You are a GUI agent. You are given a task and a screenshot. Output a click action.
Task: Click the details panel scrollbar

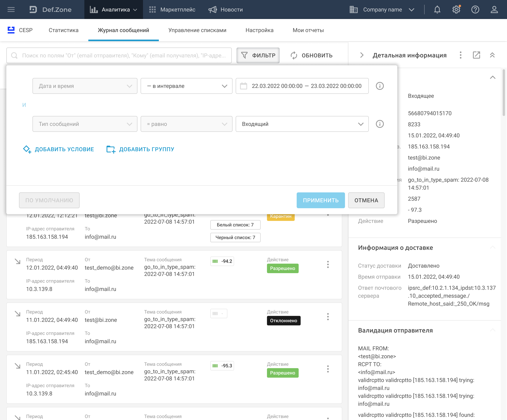pos(504,93)
